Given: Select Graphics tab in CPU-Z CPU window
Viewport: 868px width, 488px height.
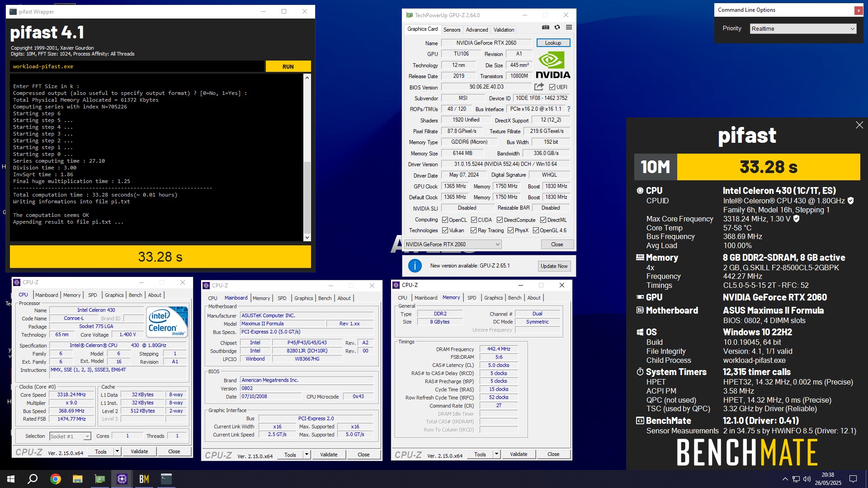Looking at the screenshot, I should 114,295.
